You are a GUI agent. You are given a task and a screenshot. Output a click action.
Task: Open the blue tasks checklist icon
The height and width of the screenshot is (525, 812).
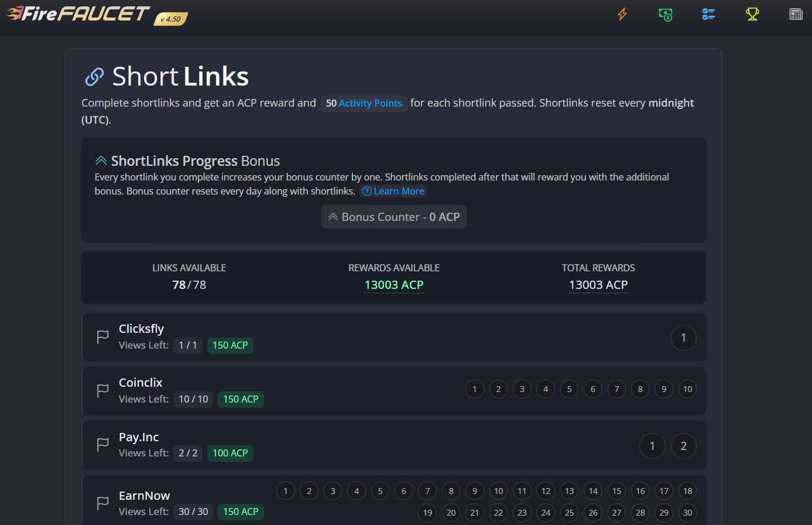709,14
